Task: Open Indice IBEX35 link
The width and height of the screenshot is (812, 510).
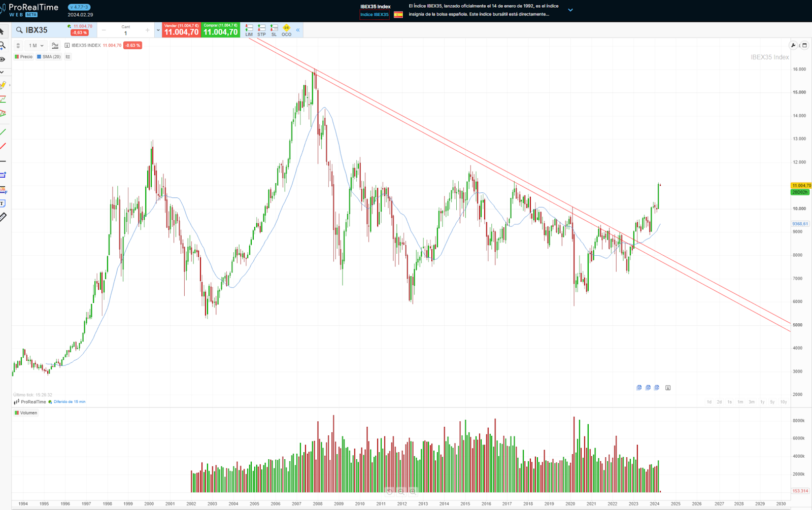Action: click(x=375, y=15)
